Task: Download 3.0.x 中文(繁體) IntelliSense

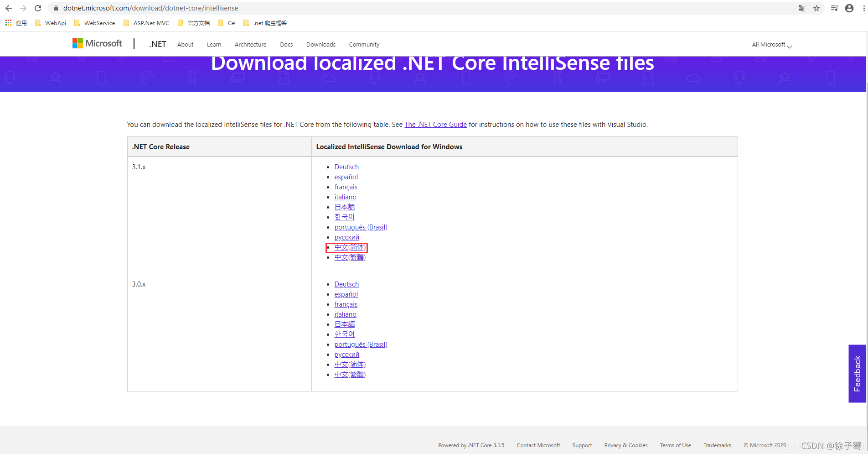Action: coord(350,375)
